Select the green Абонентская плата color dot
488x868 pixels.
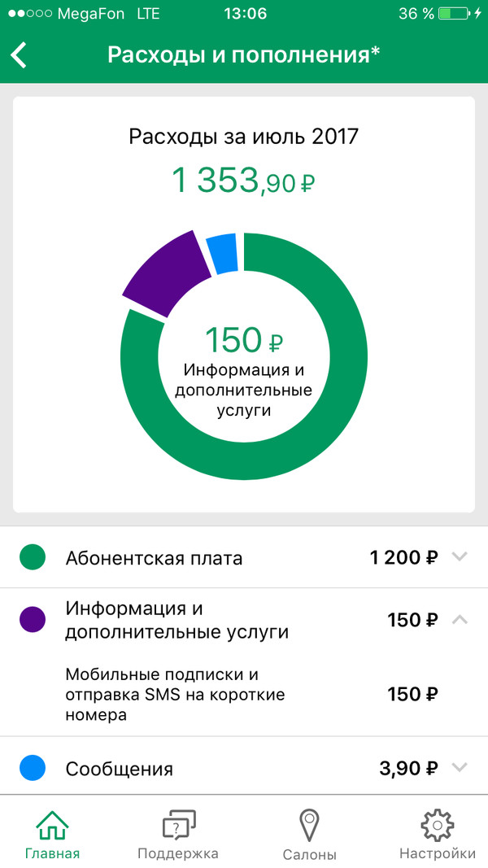pos(33,558)
